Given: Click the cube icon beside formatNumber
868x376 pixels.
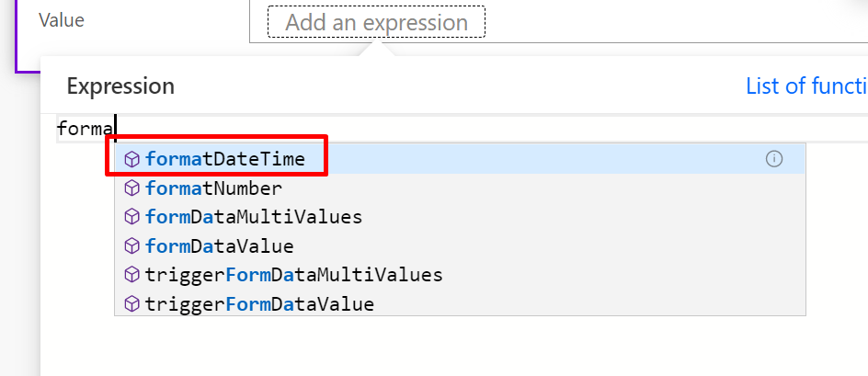Looking at the screenshot, I should coord(131,188).
